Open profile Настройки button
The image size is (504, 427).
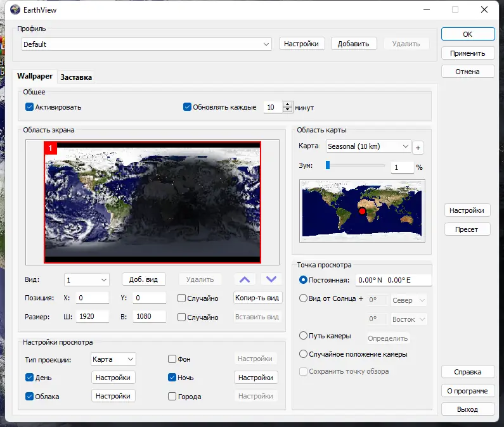302,44
